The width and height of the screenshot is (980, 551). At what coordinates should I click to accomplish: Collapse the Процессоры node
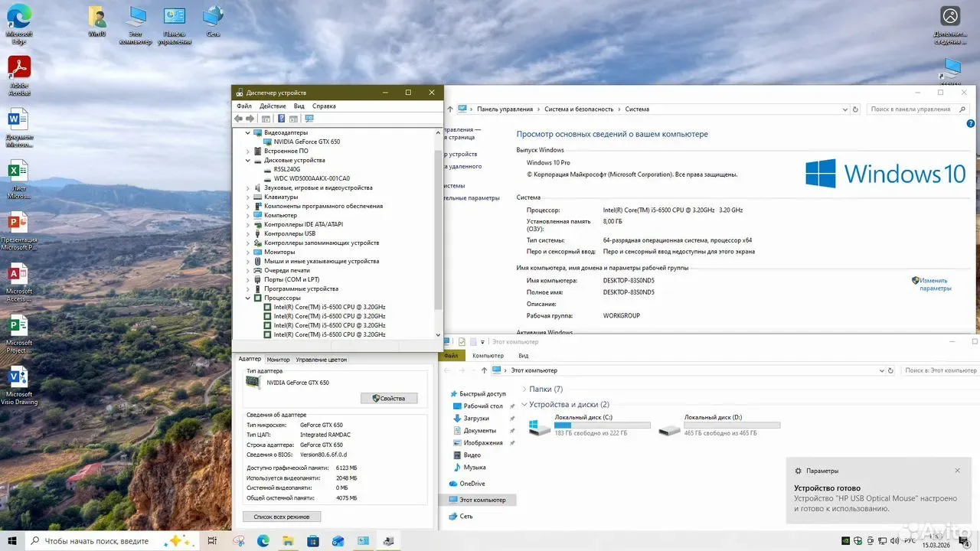pos(247,298)
